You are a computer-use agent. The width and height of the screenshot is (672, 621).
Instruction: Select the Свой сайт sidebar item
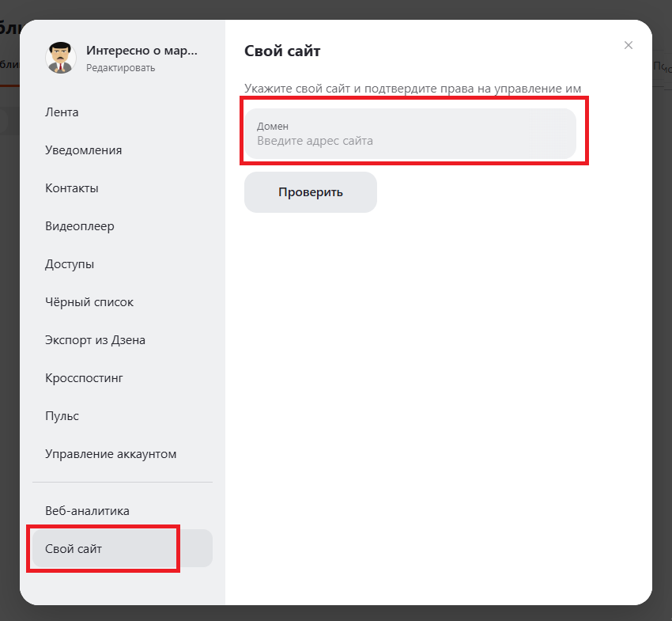74,549
